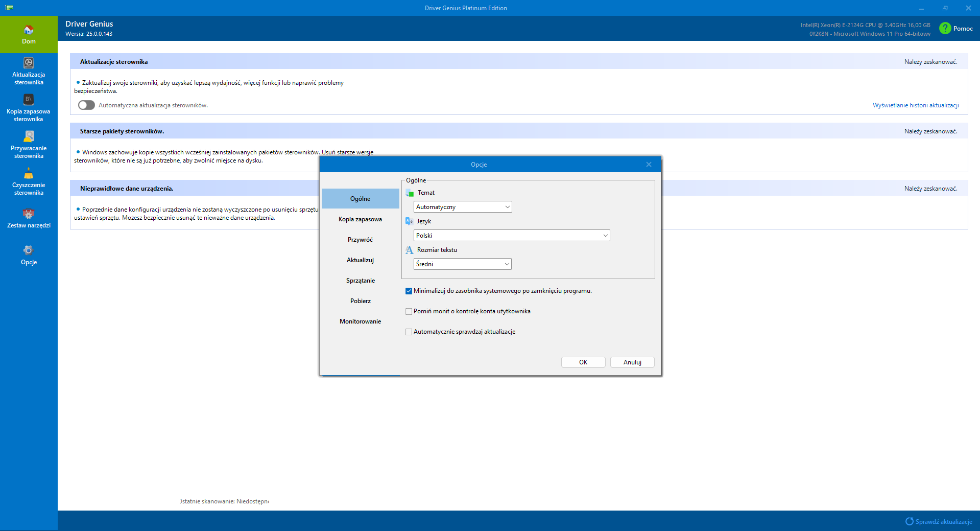
Task: Open the Rozmiar tekstu dropdown showing Średni
Action: 463,264
